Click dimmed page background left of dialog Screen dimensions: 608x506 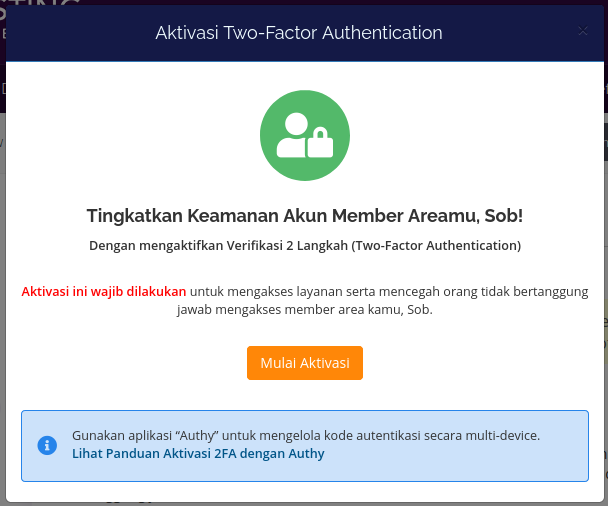(x=2, y=271)
